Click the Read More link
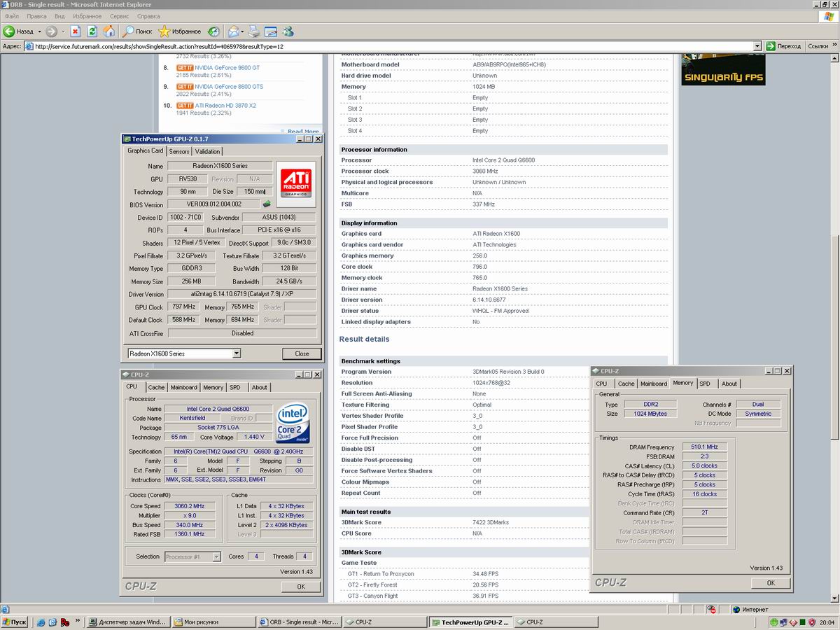Viewport: 840px width, 630px height. point(303,131)
